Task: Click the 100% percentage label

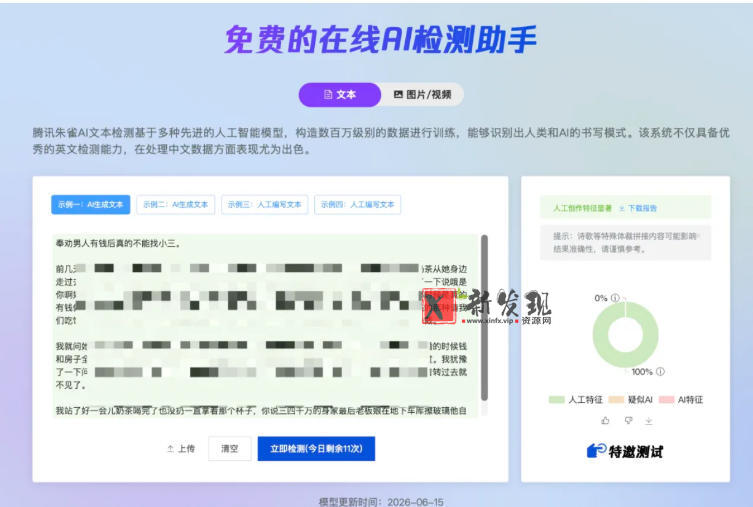Action: (642, 372)
